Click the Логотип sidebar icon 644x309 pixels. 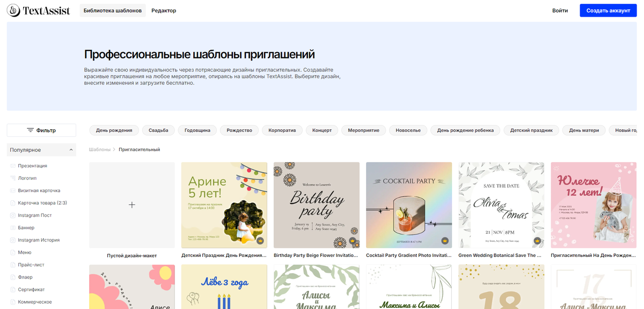[x=13, y=178]
